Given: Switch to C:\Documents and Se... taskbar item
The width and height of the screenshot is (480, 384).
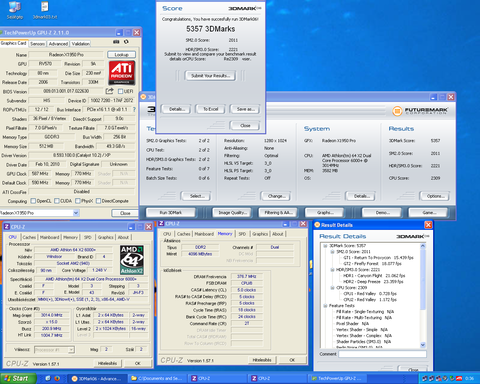Looking at the screenshot, I should (x=157, y=378).
